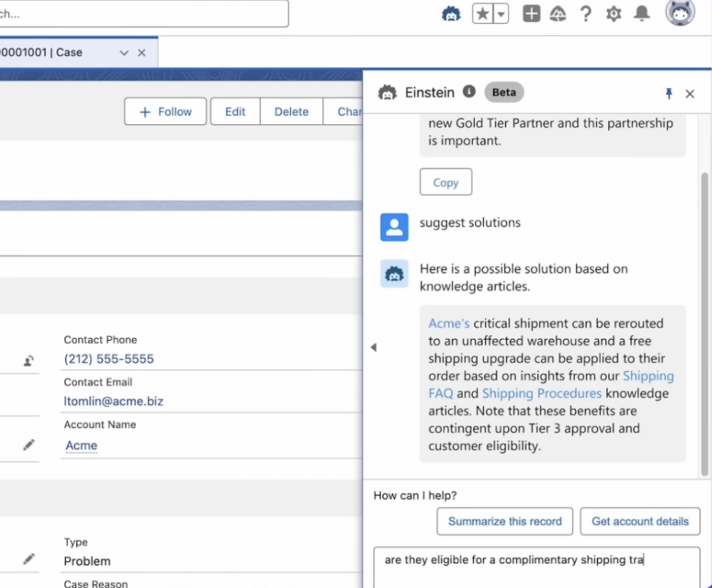Screen dimensions: 712x588
Task: Click the Follow button
Action: pos(166,112)
